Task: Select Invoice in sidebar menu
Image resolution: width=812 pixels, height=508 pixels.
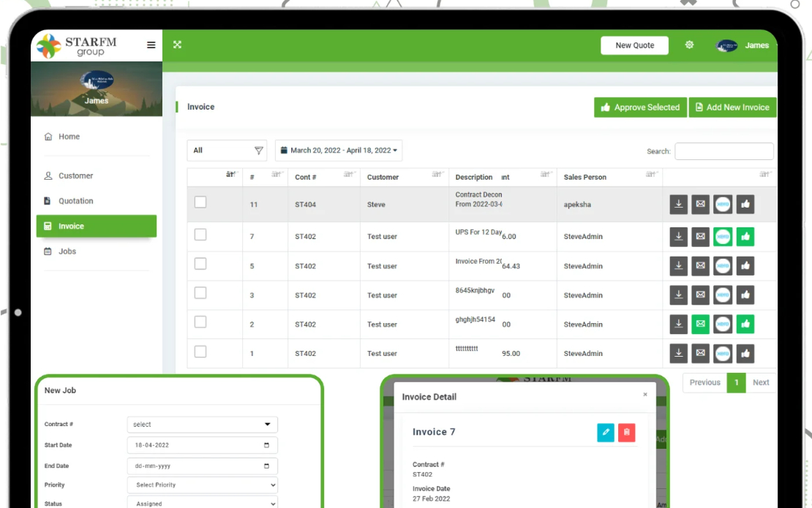Action: point(97,226)
